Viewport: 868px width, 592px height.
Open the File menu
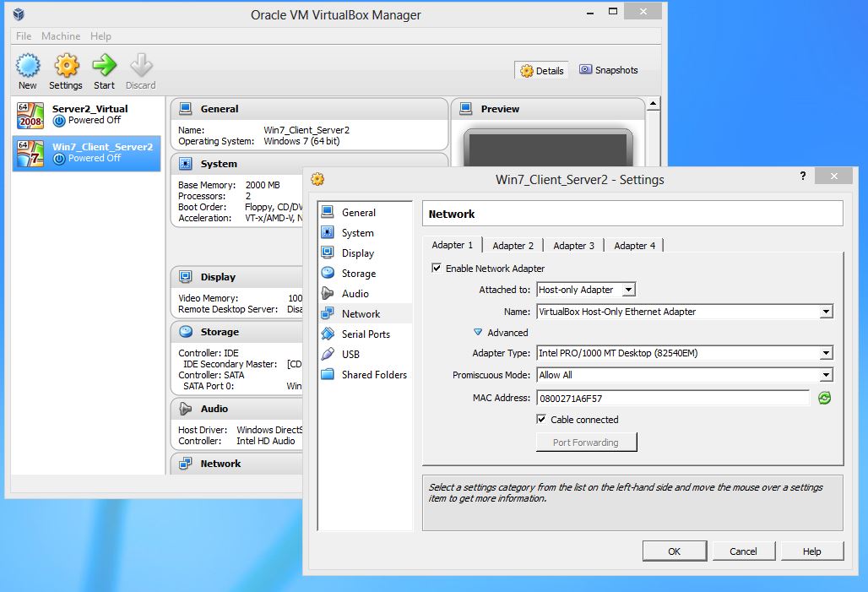click(24, 36)
